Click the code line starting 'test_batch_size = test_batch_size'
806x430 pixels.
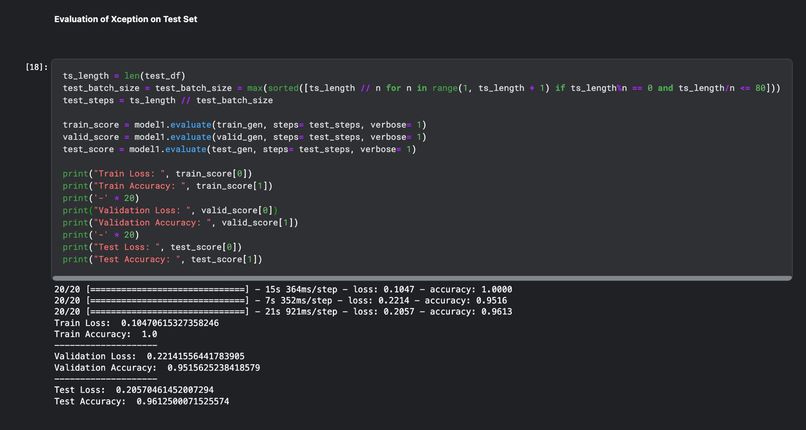[422, 88]
